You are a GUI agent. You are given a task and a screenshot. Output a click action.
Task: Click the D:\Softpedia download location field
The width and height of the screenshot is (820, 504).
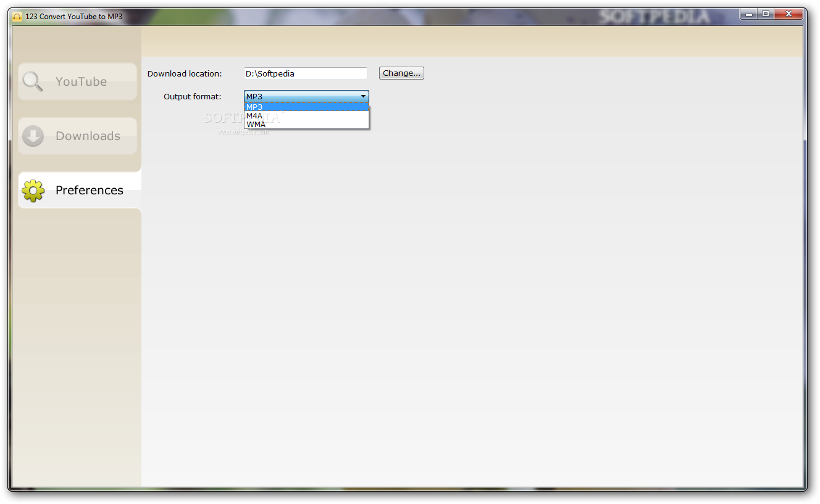coord(306,73)
